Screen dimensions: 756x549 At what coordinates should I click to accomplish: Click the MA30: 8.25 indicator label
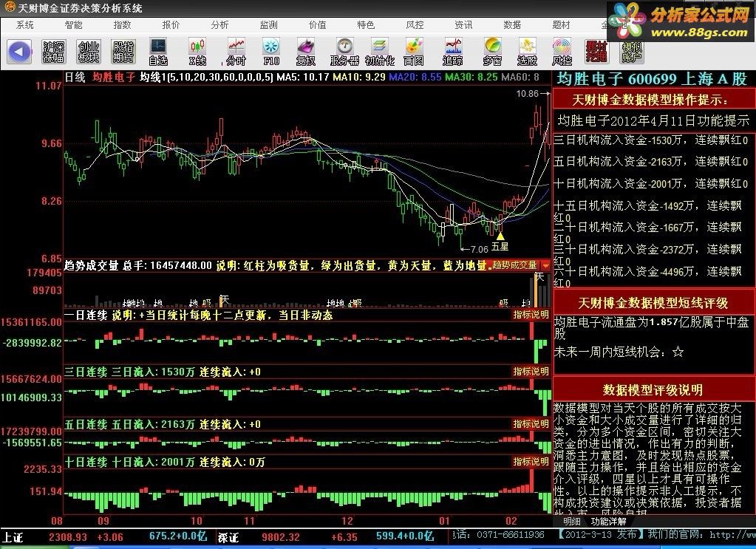click(471, 77)
